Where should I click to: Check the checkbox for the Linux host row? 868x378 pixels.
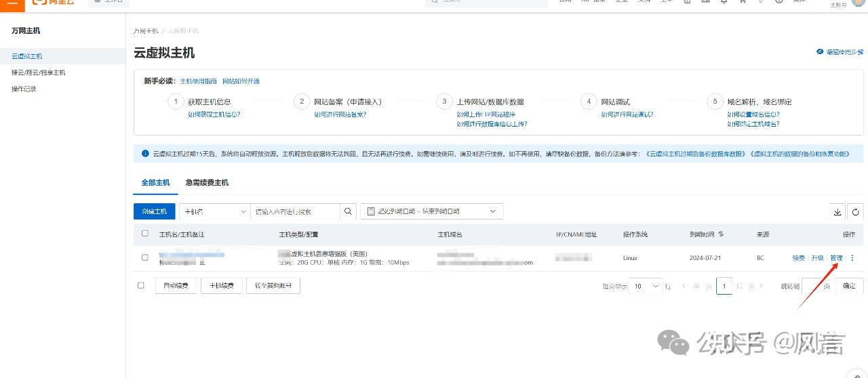pos(144,257)
